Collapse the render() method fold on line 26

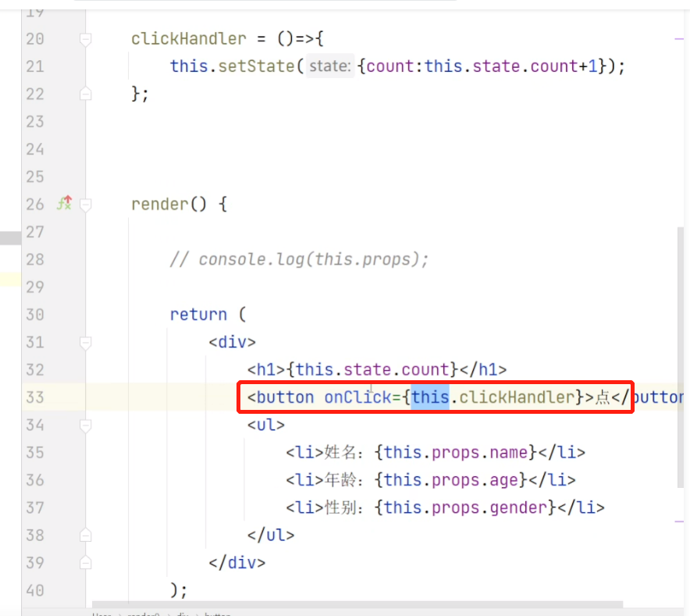pos(85,205)
